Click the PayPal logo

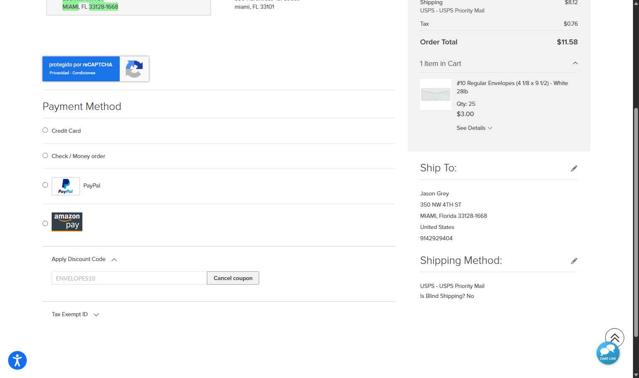[x=66, y=186]
